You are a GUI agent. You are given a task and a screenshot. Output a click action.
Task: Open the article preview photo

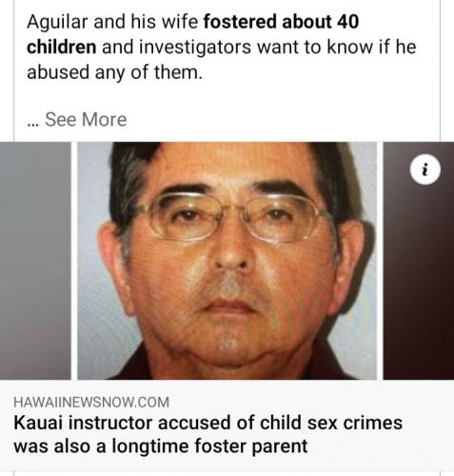pos(227,261)
